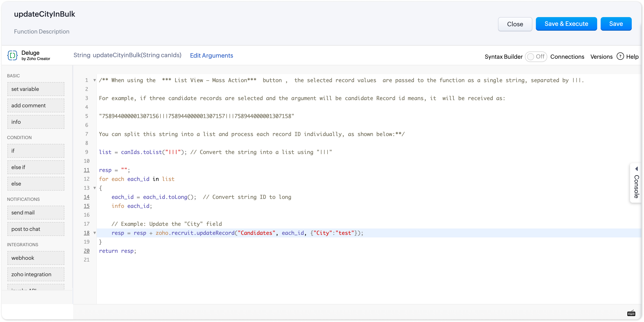Toggle the Syntax Builder switch
The height and width of the screenshot is (322, 644).
[x=536, y=57]
